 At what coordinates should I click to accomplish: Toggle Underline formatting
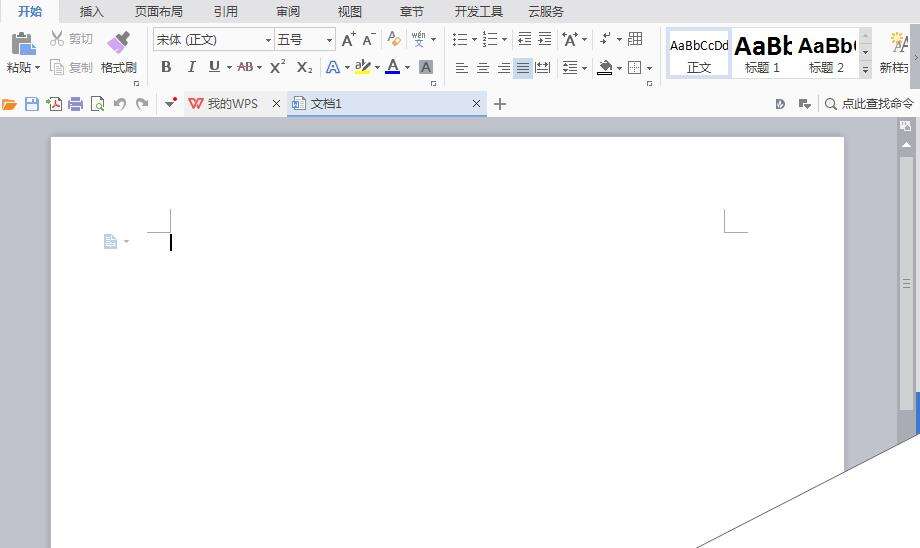point(214,67)
